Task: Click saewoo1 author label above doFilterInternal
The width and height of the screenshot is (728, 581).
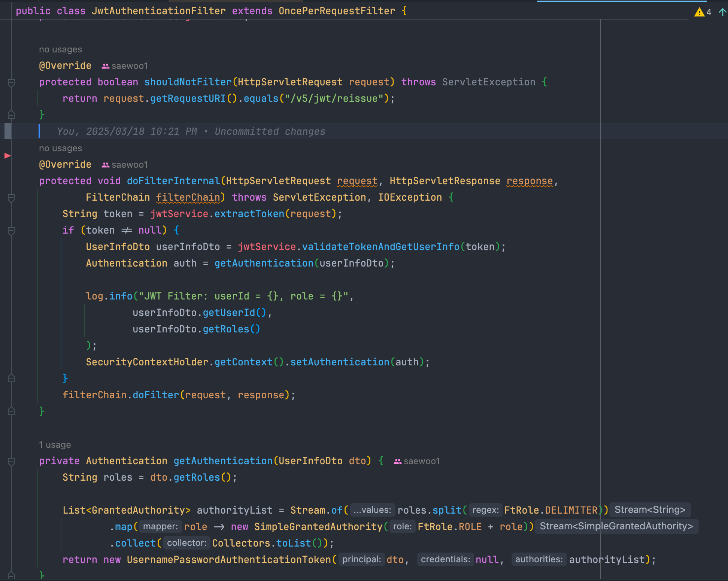Action: click(130, 165)
